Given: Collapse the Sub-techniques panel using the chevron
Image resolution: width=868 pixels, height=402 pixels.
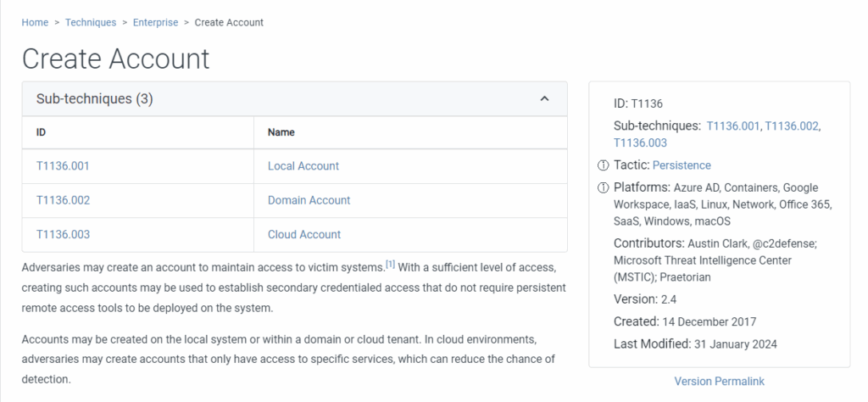Looking at the screenshot, I should click(544, 99).
